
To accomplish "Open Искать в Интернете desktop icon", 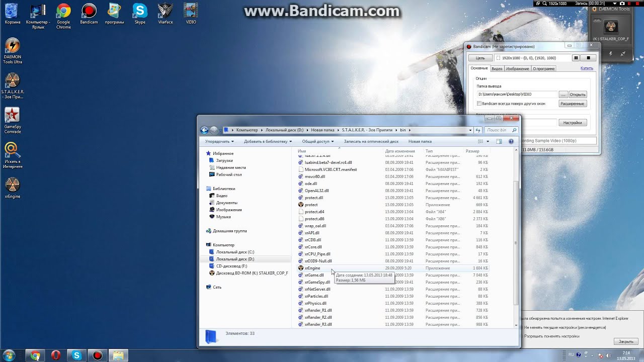I will click(13, 155).
